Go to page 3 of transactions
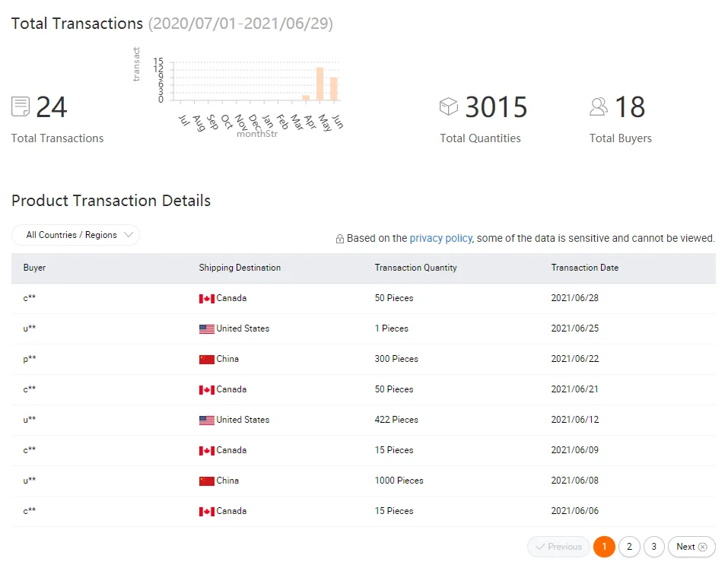728x568 pixels. pos(654,547)
